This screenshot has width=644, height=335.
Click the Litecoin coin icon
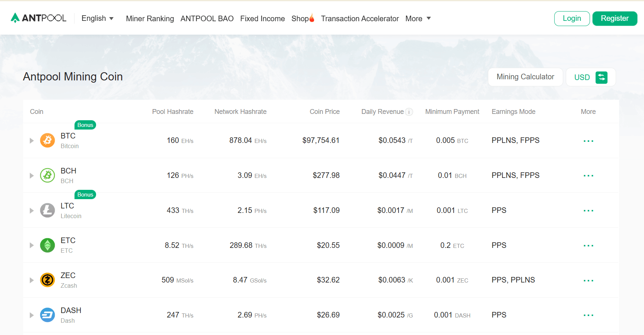click(47, 210)
